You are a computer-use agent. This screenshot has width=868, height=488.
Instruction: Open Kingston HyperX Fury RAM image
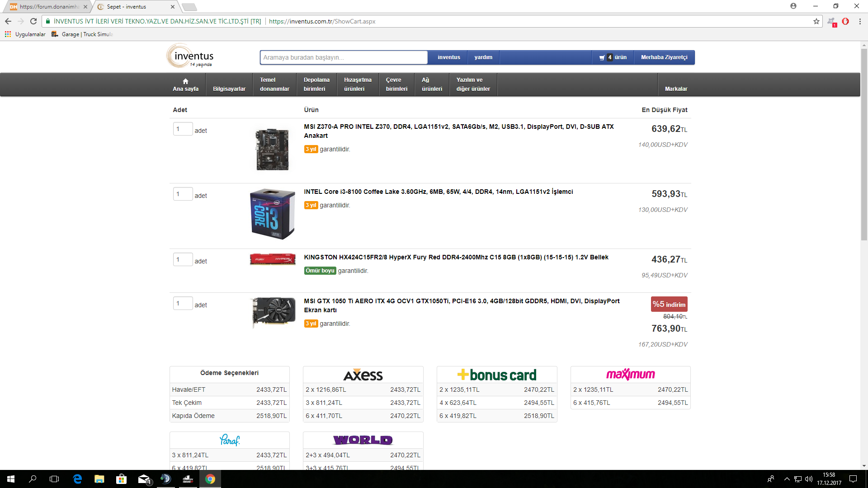pos(273,259)
